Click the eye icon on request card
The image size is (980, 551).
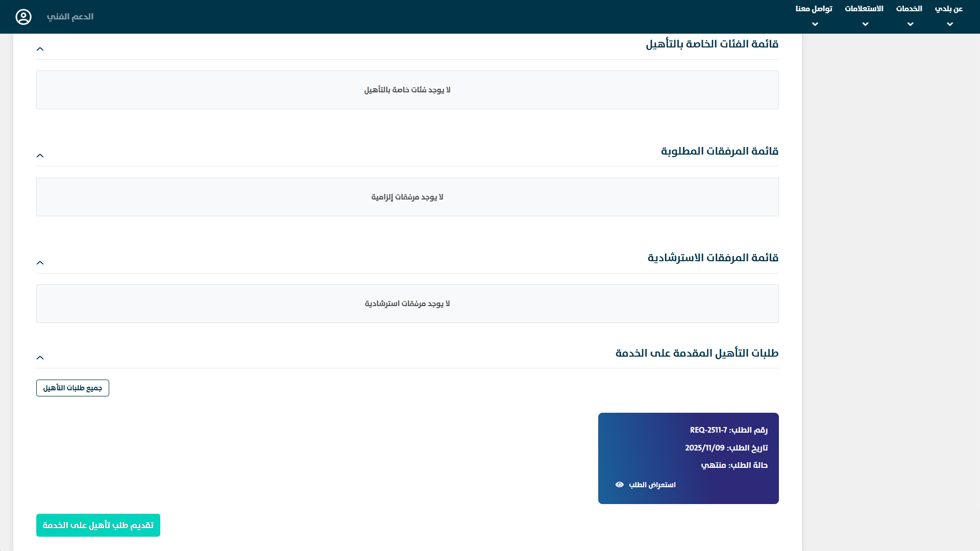619,485
